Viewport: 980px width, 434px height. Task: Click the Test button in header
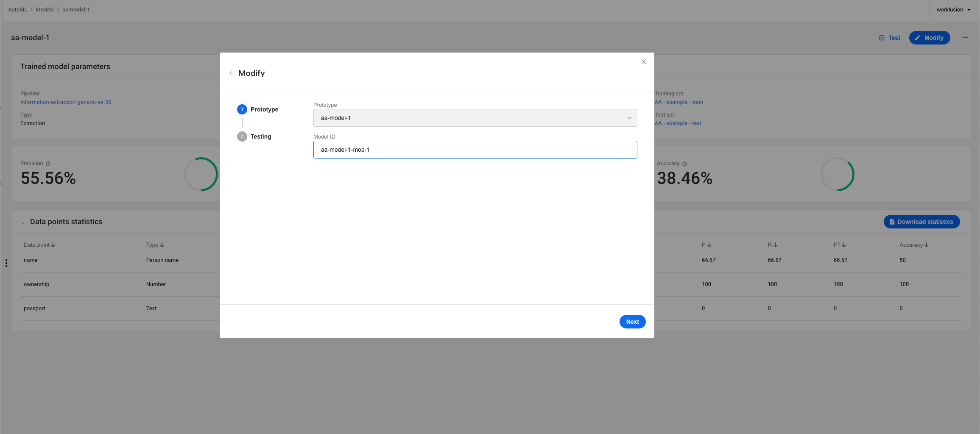pos(889,38)
